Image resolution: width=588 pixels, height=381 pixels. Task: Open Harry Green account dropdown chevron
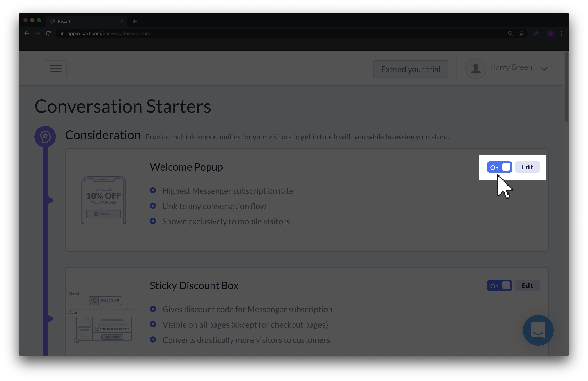click(x=544, y=68)
